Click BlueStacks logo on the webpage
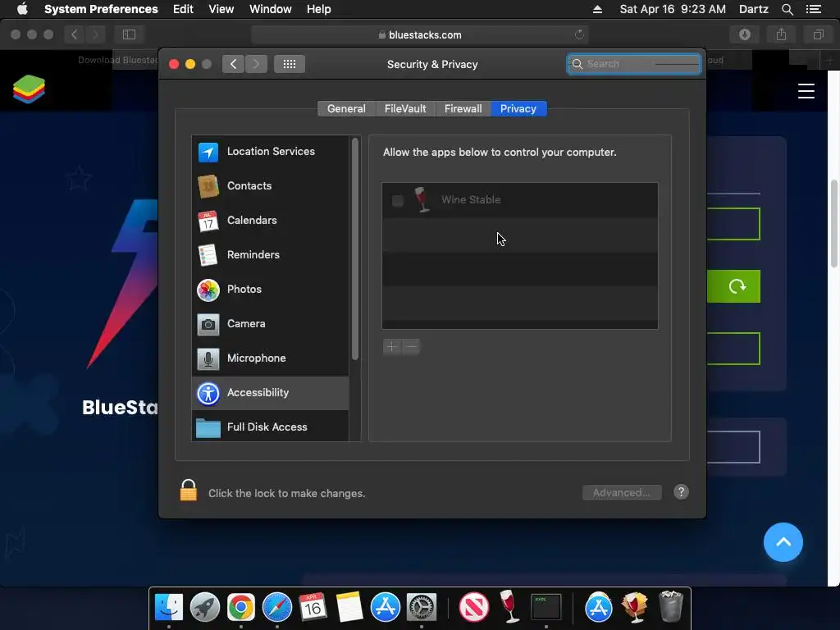The image size is (840, 630). pyautogui.click(x=29, y=89)
